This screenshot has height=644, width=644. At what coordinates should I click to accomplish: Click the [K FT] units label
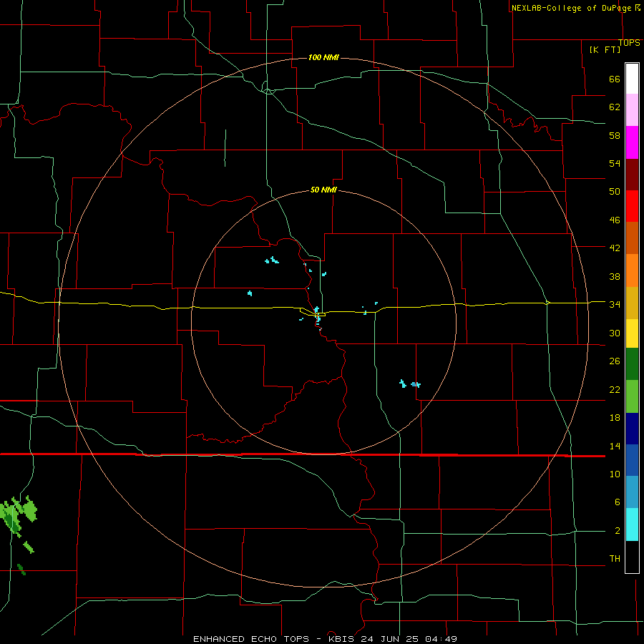pyautogui.click(x=605, y=49)
